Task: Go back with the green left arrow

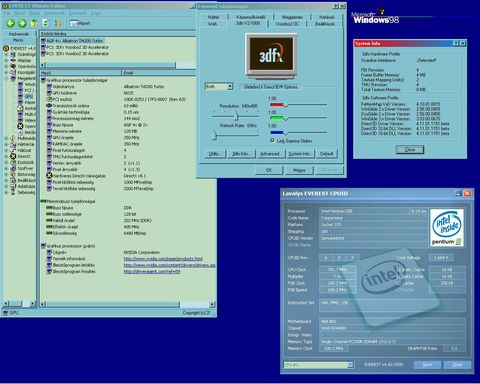Action: 11,23
